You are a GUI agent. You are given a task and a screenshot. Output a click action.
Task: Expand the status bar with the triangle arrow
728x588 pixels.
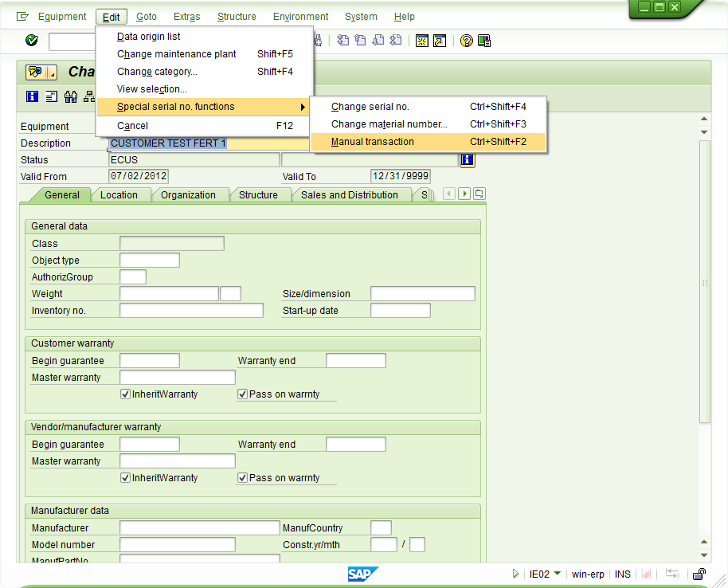515,574
